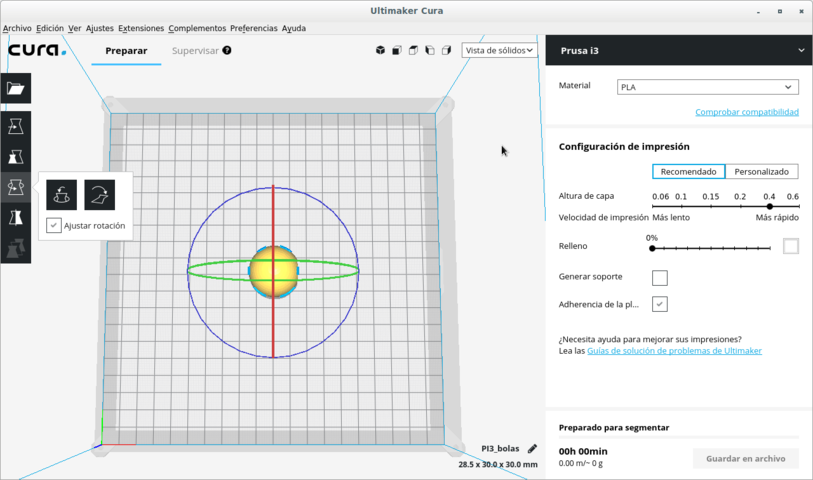Enable Generar soporte checkbox
This screenshot has width=813, height=480.
(x=660, y=278)
